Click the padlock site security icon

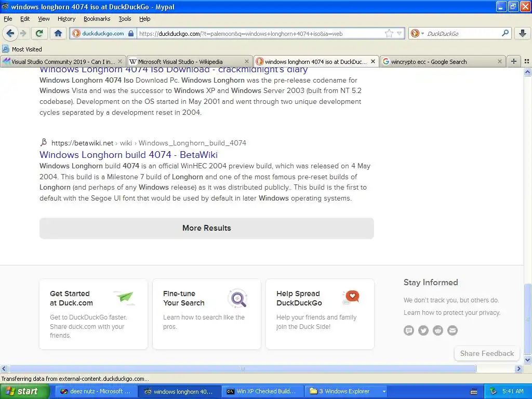click(131, 33)
